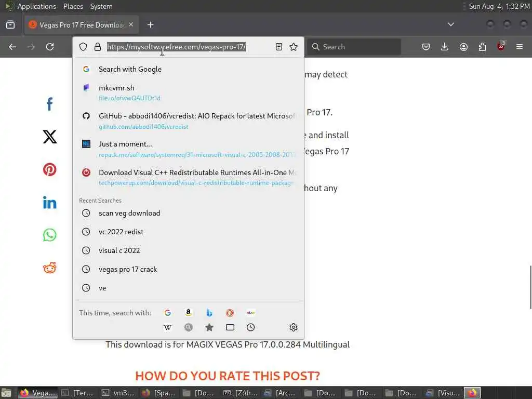
Task: Share the post on X
Action: tap(49, 137)
